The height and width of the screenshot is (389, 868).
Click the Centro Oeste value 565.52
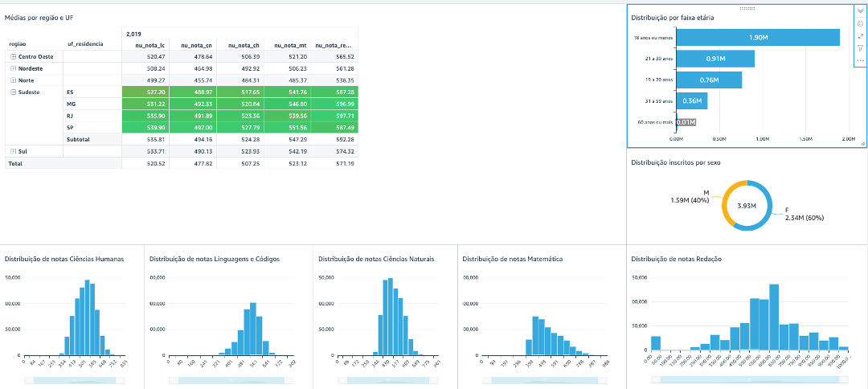(x=344, y=56)
